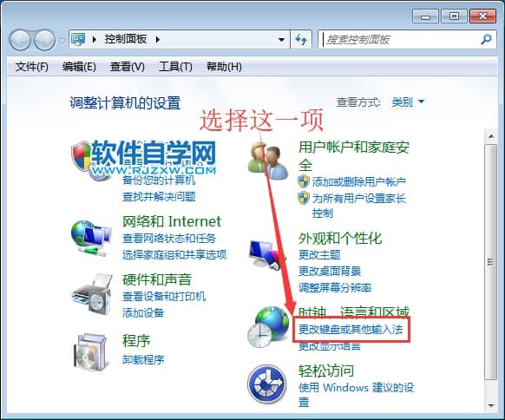Image resolution: width=505 pixels, height=420 pixels.
Task: Focus the 搜索控制面板 search field
Action: (x=401, y=40)
